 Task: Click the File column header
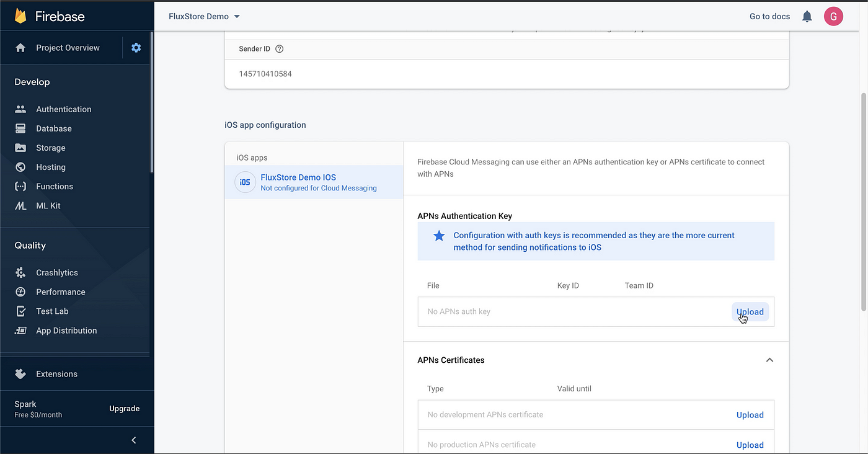tap(433, 285)
